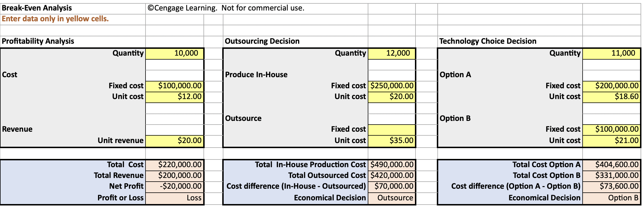Click the Total Cost Option B label

tap(547, 176)
